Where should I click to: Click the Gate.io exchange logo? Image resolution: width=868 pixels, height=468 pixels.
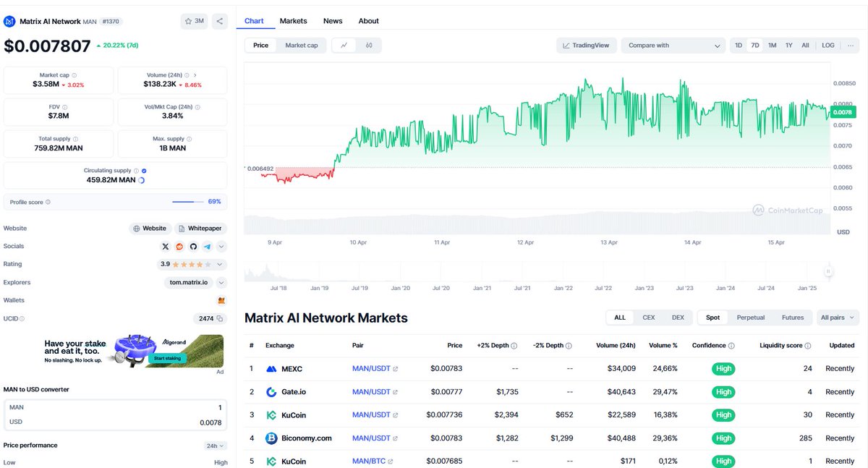[x=271, y=392]
